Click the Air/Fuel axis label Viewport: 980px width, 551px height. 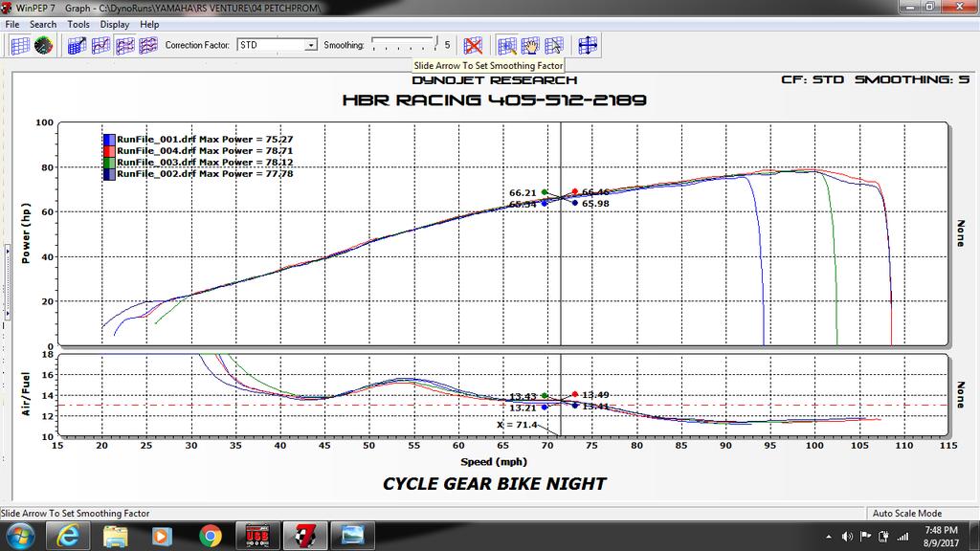click(27, 395)
